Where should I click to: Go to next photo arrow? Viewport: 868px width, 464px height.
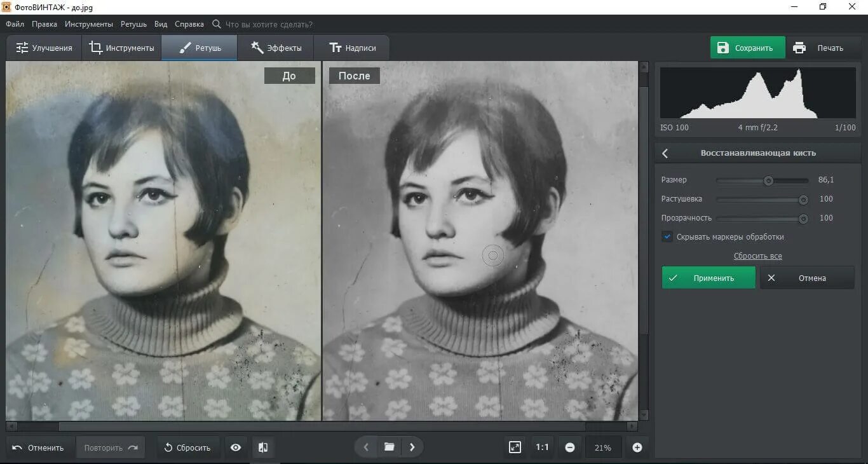click(x=412, y=447)
